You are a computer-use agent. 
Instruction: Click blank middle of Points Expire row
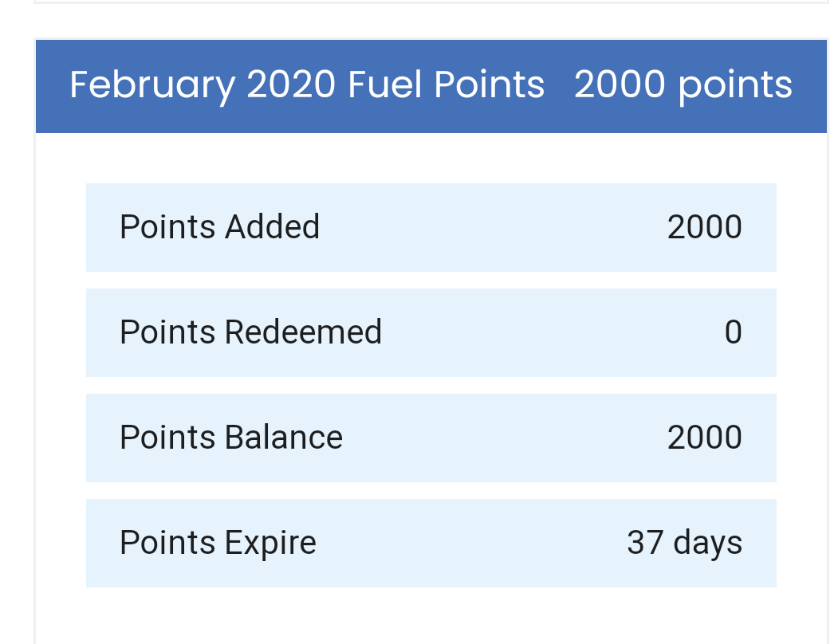tap(470, 544)
